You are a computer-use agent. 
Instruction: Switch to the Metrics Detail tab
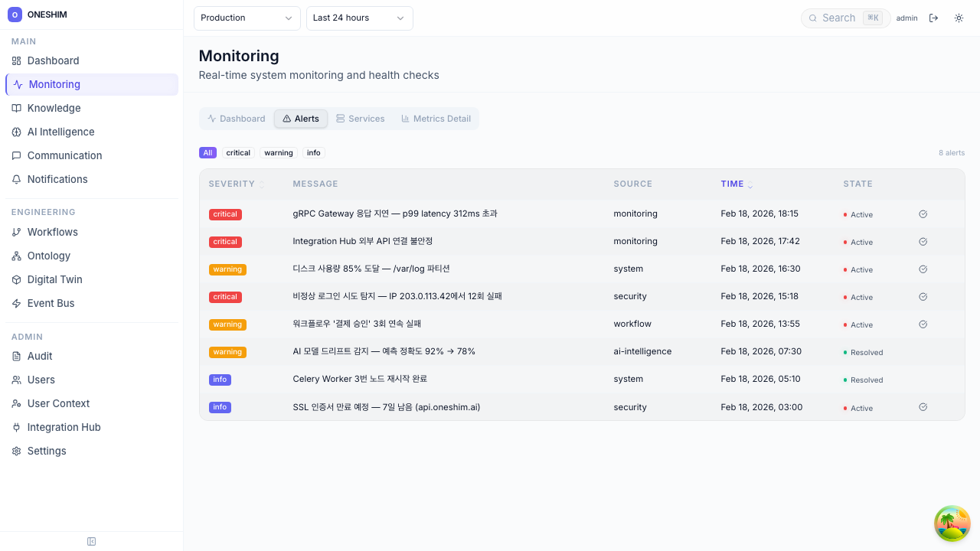(x=436, y=119)
